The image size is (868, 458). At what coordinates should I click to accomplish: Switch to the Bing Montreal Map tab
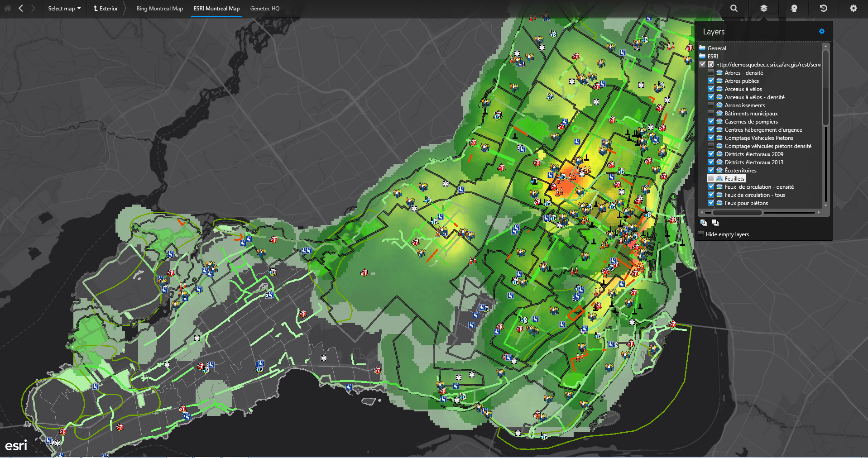[x=160, y=8]
